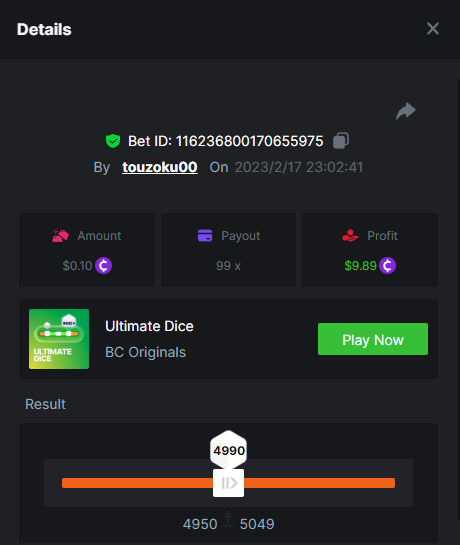Click the purple coin next to $0.10
Screen dimensions: 460x545
coord(104,266)
